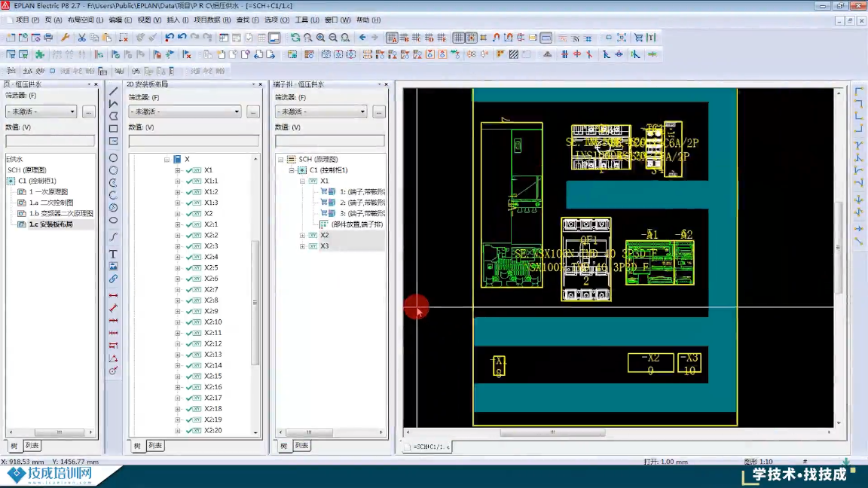Screen dimensions: 868x488
Task: Select grid C size
Action: point(416,38)
